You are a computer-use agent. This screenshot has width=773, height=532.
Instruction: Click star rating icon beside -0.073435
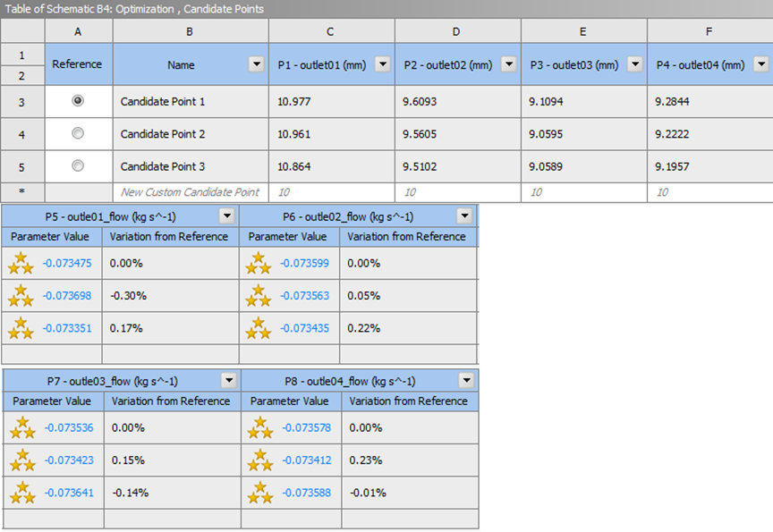point(259,328)
